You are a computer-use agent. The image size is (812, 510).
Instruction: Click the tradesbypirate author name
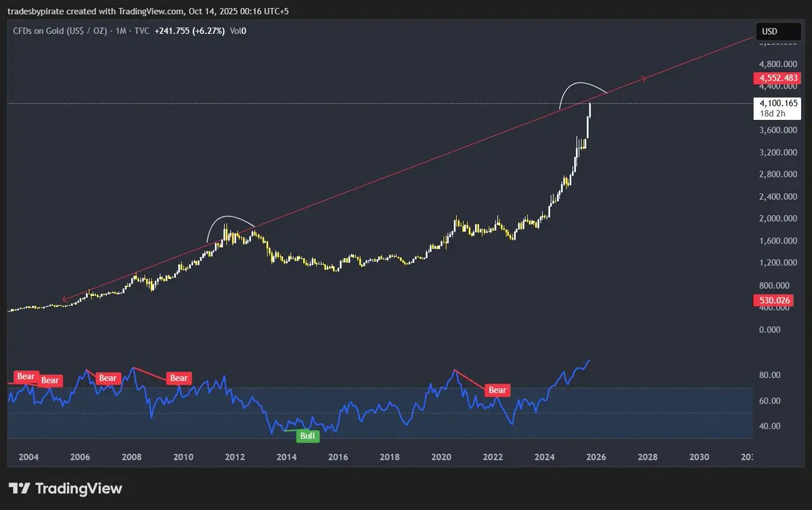pyautogui.click(x=37, y=11)
